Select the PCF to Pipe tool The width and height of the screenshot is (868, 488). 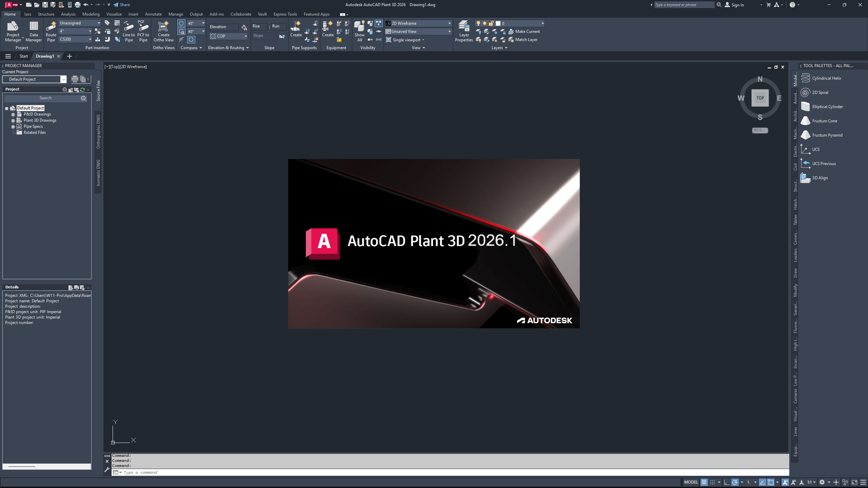point(143,30)
